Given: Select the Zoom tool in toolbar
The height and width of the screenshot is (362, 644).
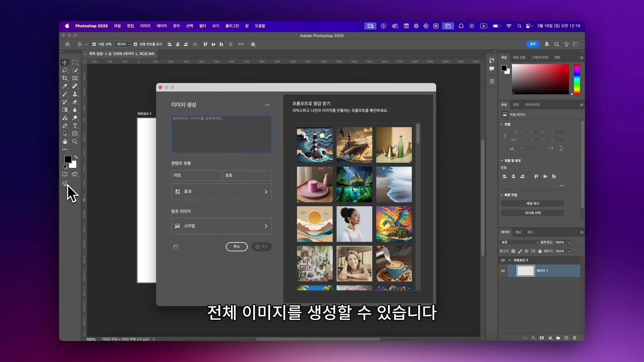Looking at the screenshot, I should (75, 142).
